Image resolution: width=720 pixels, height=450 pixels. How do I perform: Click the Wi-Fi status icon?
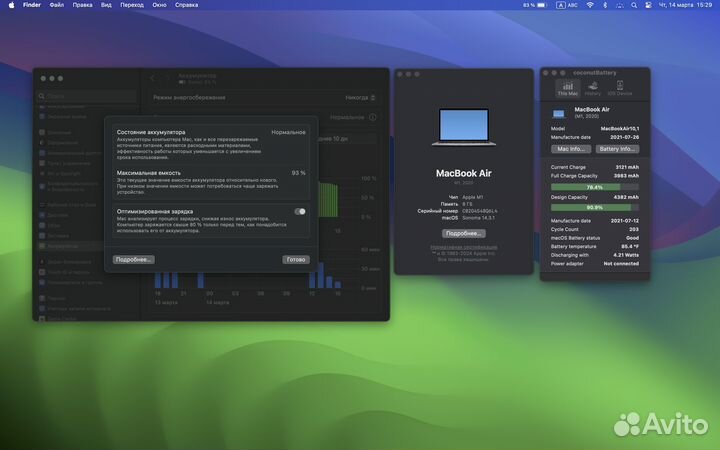coord(590,5)
